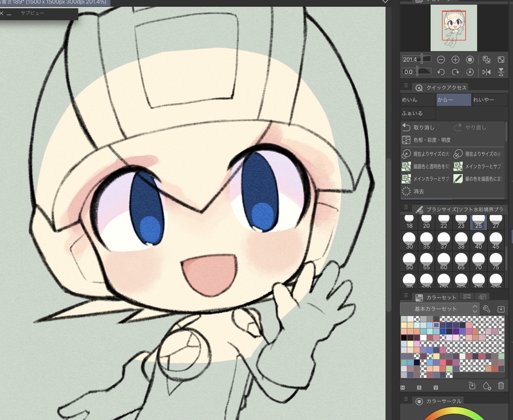Choose brush size 75
The width and height of the screenshot is (513, 420).
(496, 261)
